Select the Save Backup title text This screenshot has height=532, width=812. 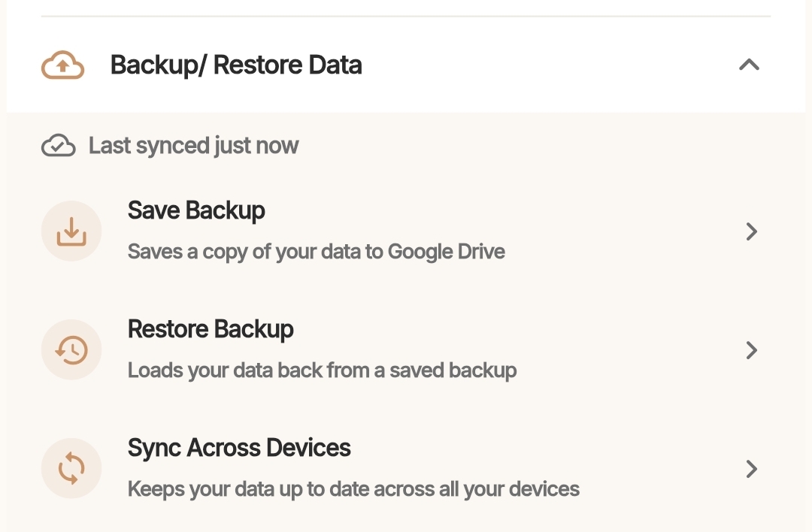196,211
